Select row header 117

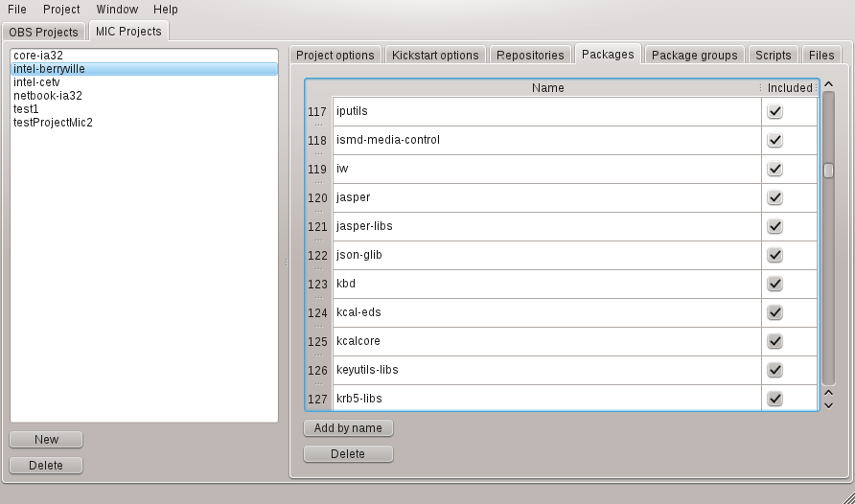coord(319,112)
